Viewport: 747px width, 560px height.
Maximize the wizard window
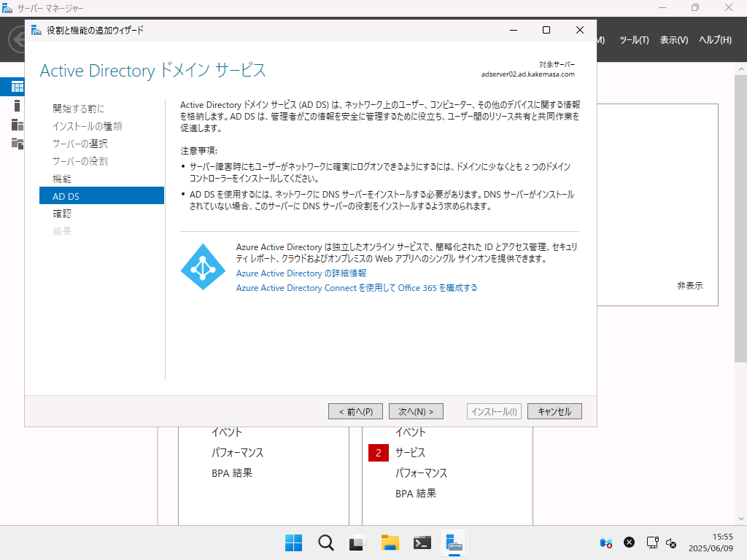pos(546,30)
